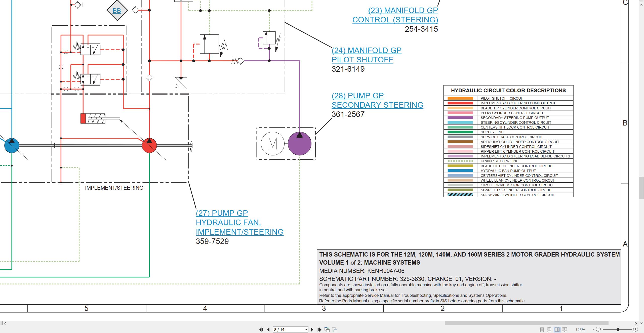Go to the previous page
The width and height of the screenshot is (644, 333).
pos(268,329)
